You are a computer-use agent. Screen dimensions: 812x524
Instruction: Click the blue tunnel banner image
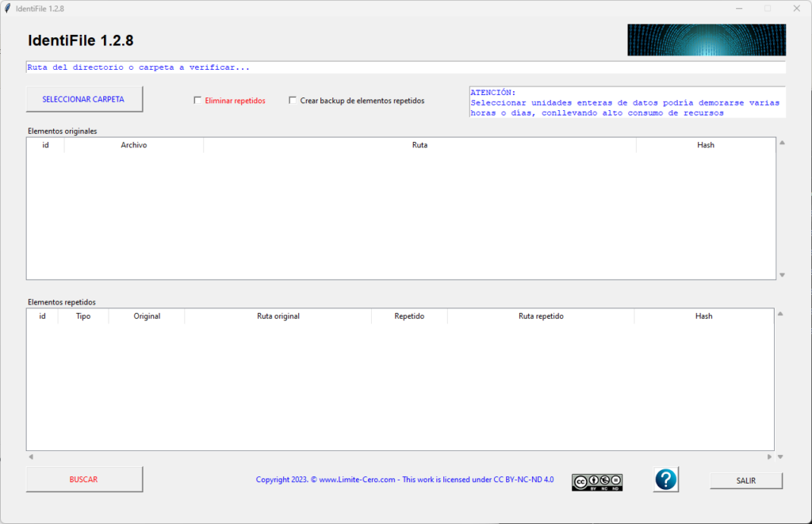[x=707, y=40]
